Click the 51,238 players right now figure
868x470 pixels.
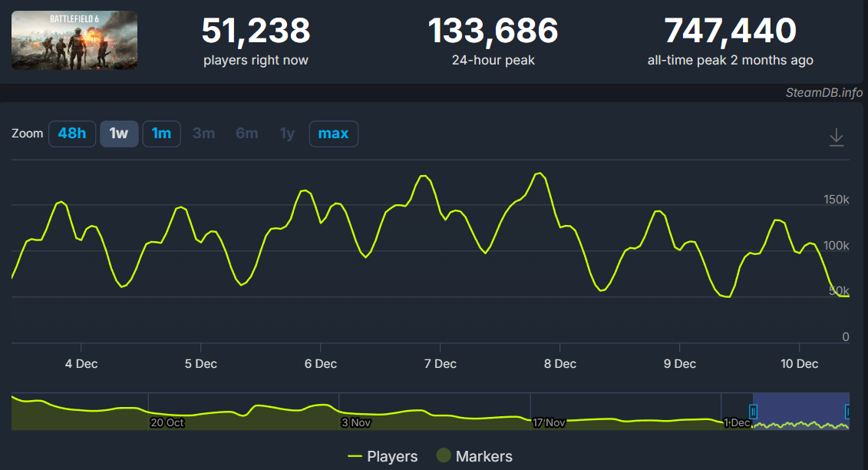[x=256, y=30]
